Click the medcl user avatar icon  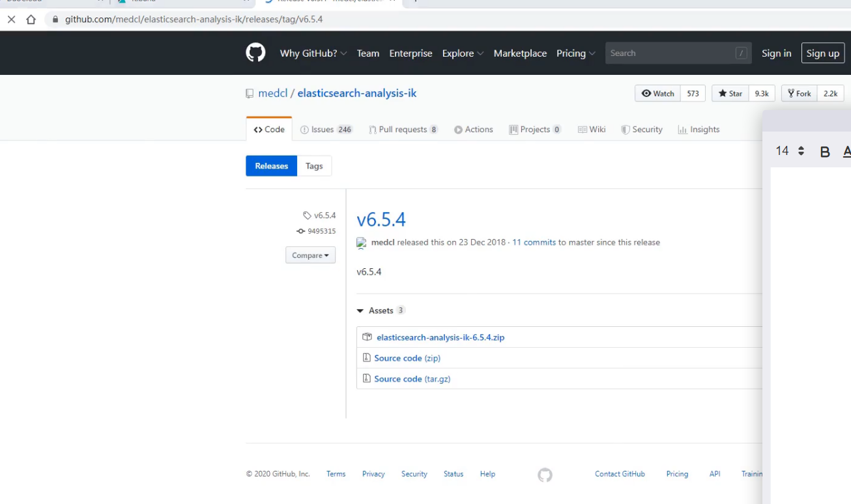pyautogui.click(x=362, y=243)
